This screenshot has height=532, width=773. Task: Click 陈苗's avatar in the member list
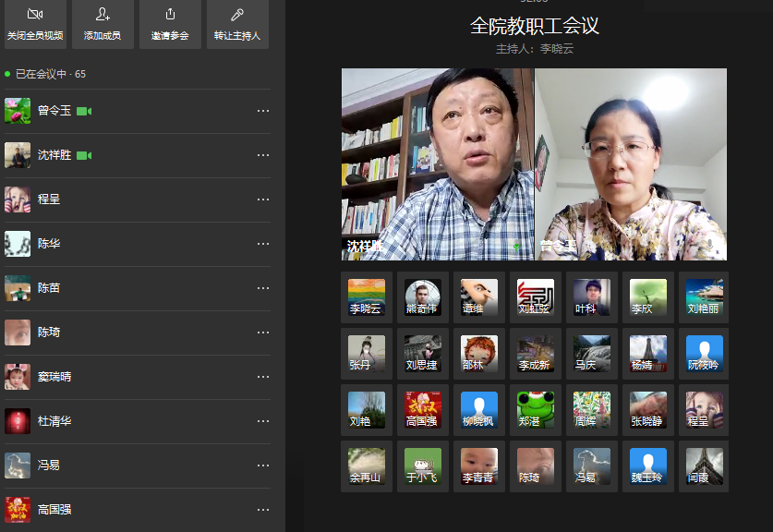click(x=18, y=288)
